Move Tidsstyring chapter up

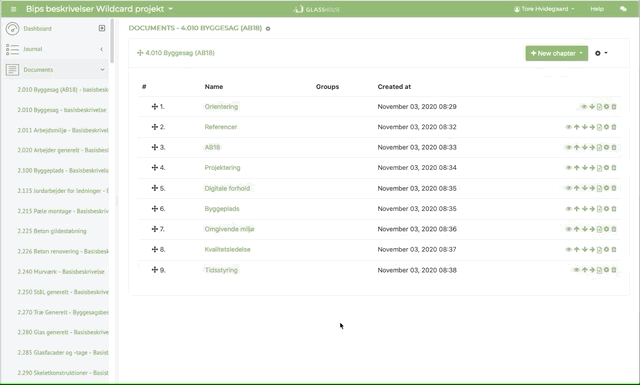(x=584, y=270)
